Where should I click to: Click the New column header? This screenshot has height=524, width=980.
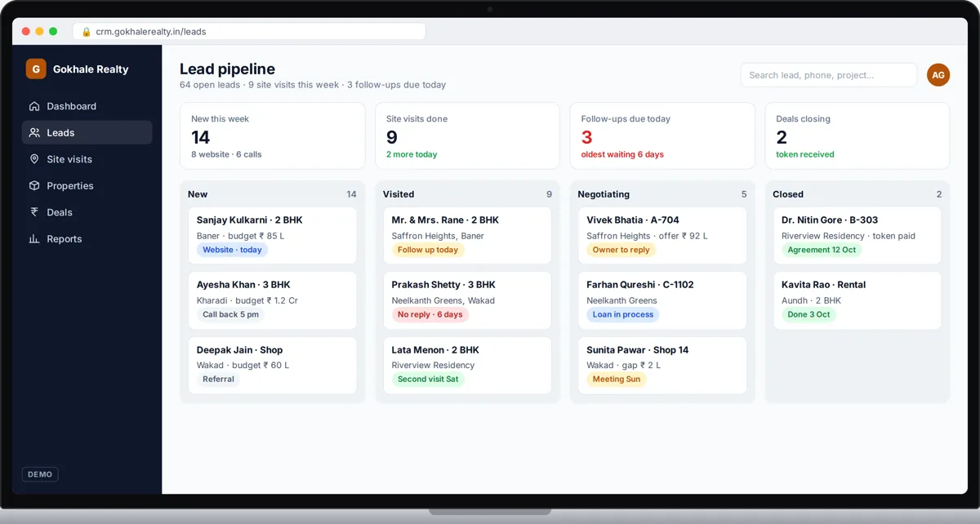click(x=198, y=194)
